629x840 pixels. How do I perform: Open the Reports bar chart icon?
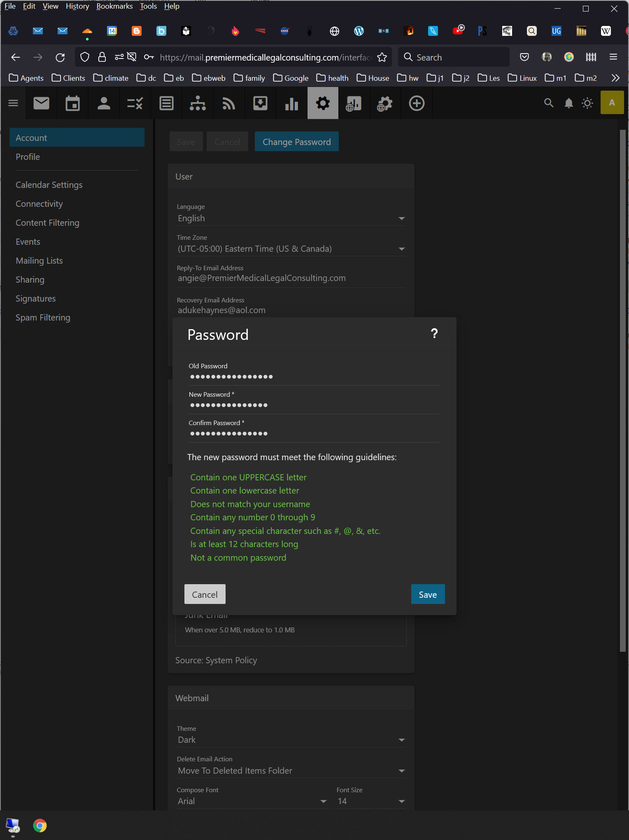(291, 103)
